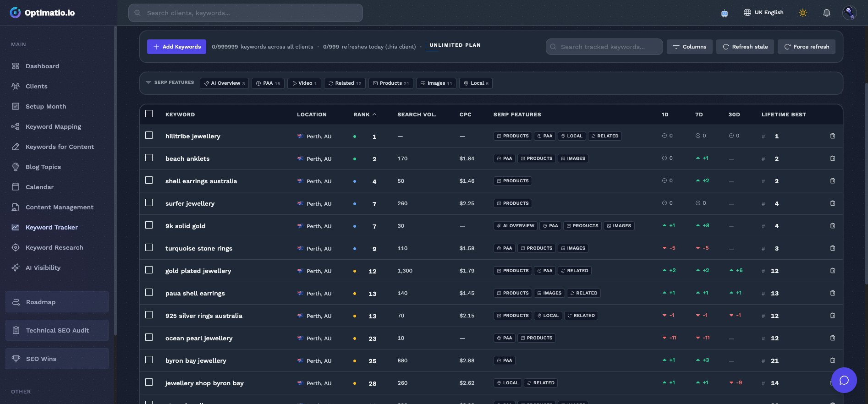
Task: Toggle the sun theme icon
Action: pos(802,13)
